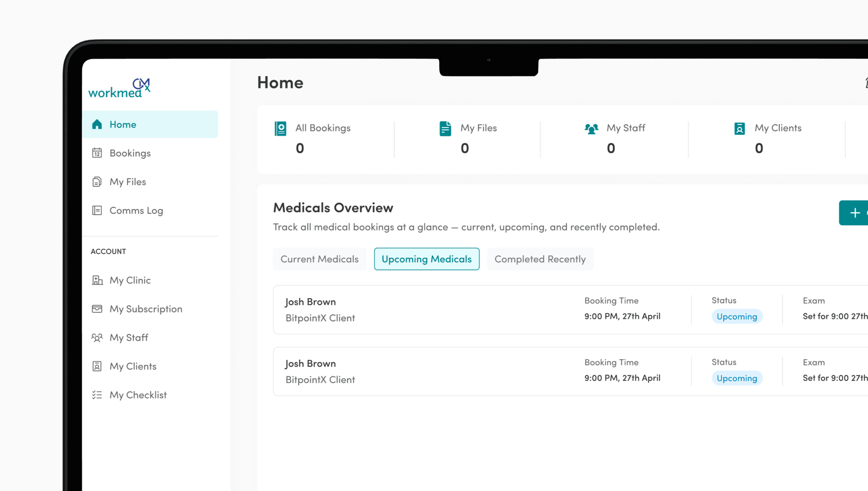Open the My Subscription card icon
This screenshot has height=491, width=868.
97,309
